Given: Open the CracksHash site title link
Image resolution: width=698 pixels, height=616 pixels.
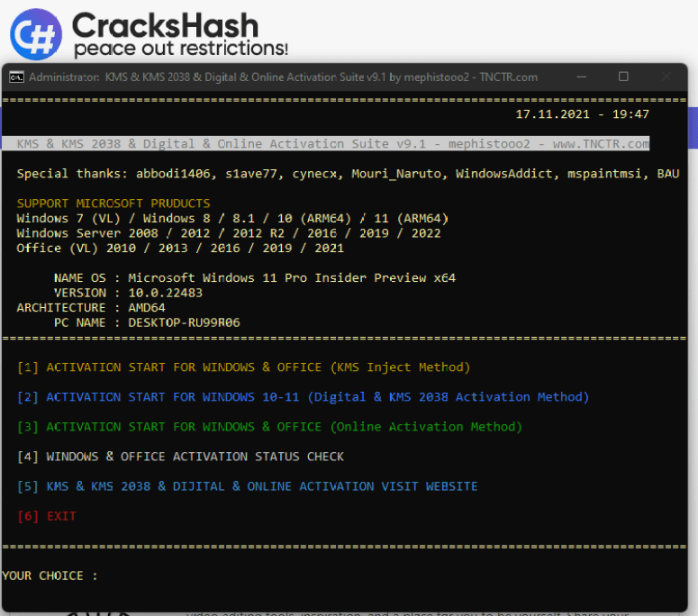Looking at the screenshot, I should [x=165, y=23].
